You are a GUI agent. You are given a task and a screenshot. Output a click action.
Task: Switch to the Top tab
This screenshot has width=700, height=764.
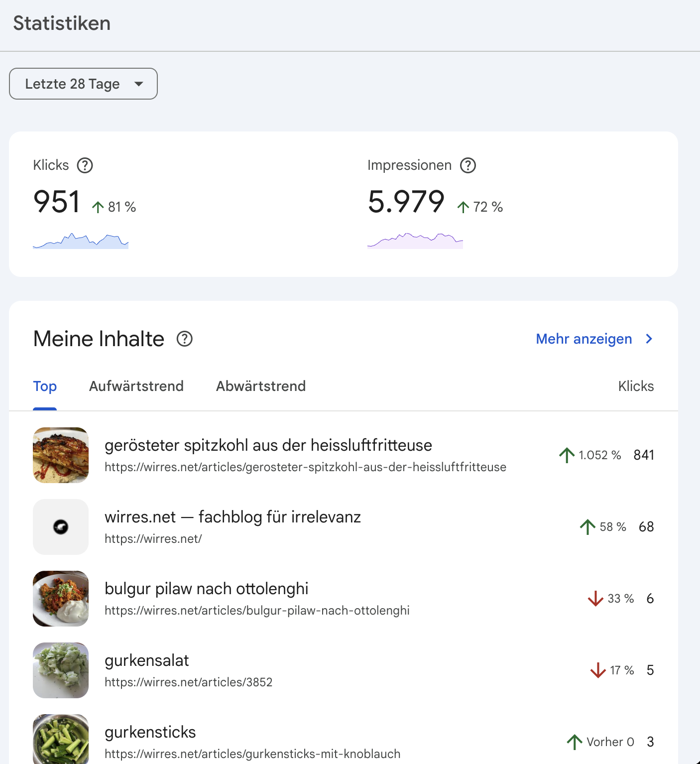45,386
